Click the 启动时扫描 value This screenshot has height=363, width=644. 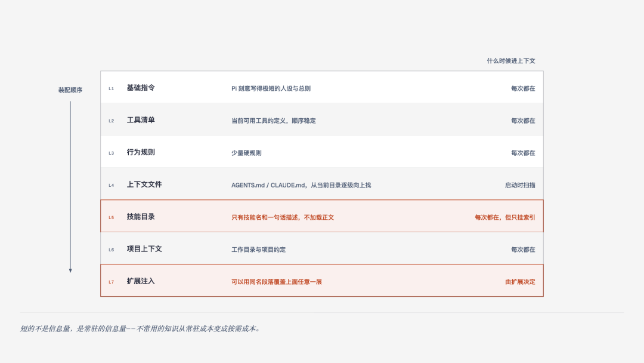(520, 185)
